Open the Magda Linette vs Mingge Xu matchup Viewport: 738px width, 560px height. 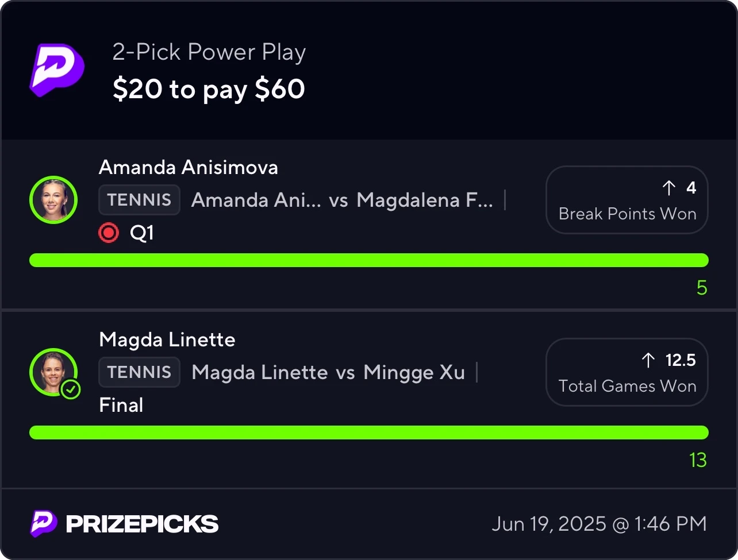[328, 372]
